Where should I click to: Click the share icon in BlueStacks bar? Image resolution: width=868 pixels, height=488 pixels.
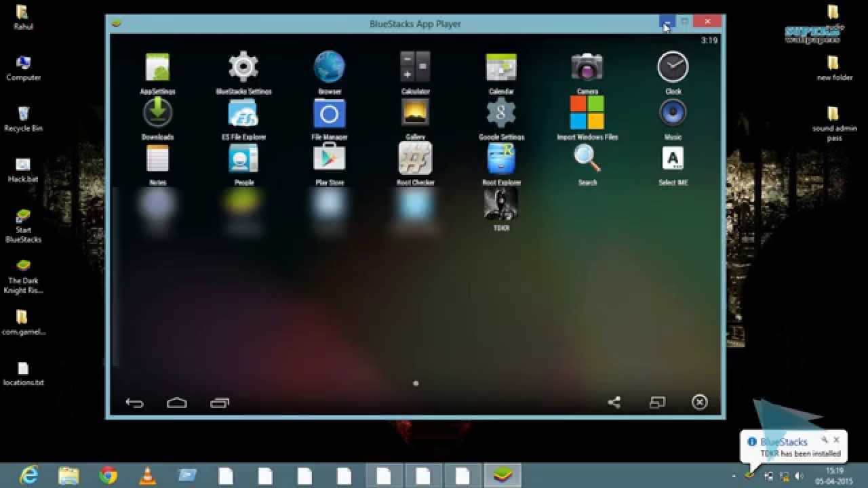[614, 403]
